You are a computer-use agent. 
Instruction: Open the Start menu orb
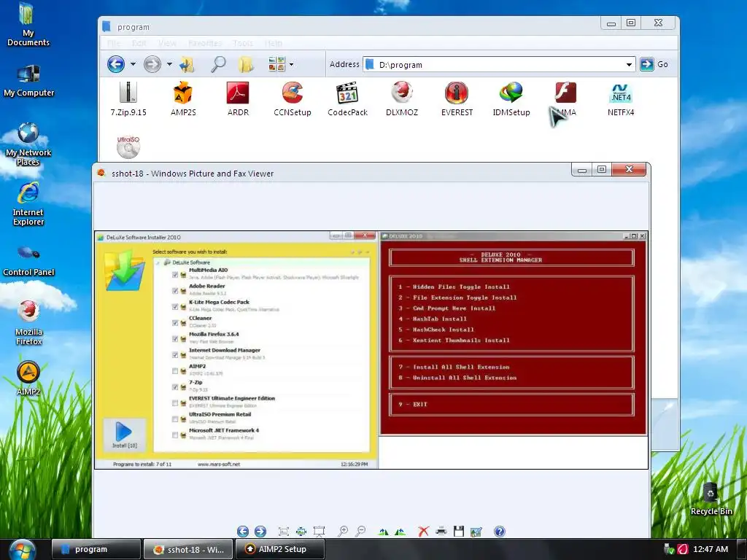pyautogui.click(x=22, y=550)
